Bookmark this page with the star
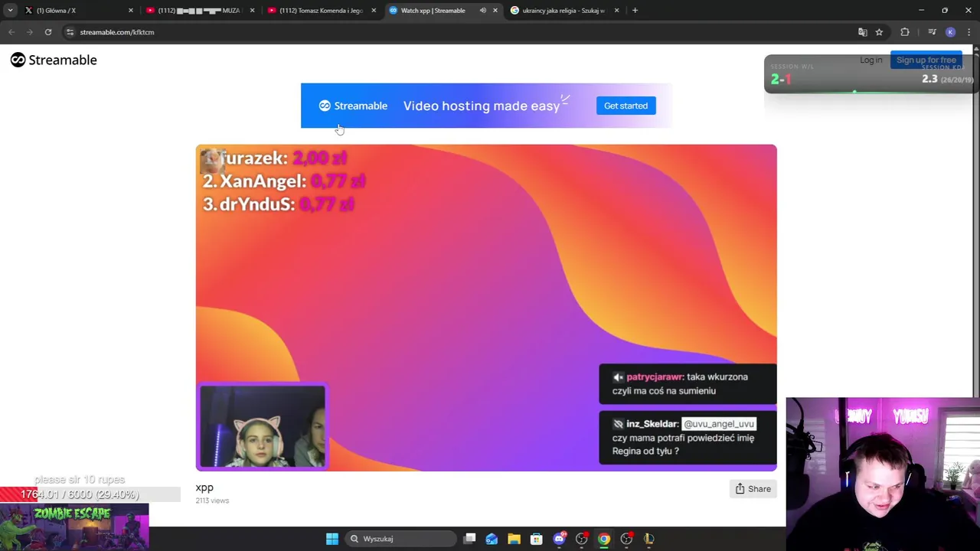This screenshot has height=551, width=980. tap(879, 32)
